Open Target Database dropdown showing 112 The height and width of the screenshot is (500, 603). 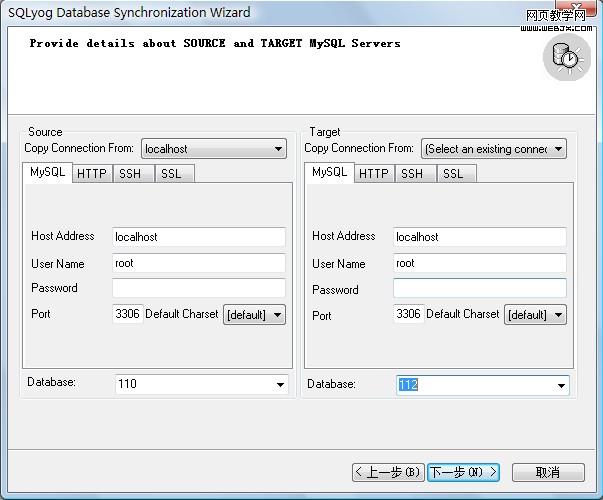click(x=483, y=385)
